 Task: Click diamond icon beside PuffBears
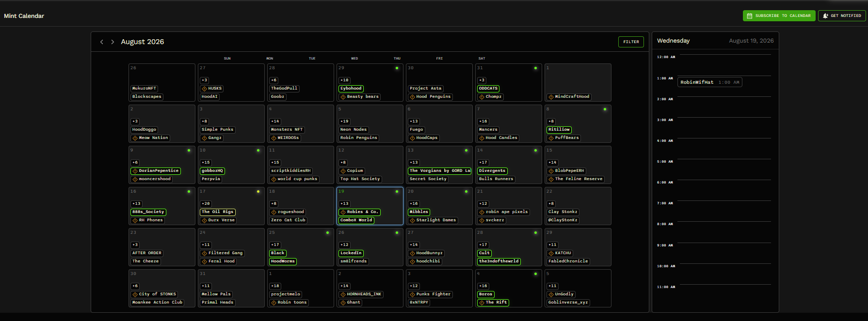point(551,138)
